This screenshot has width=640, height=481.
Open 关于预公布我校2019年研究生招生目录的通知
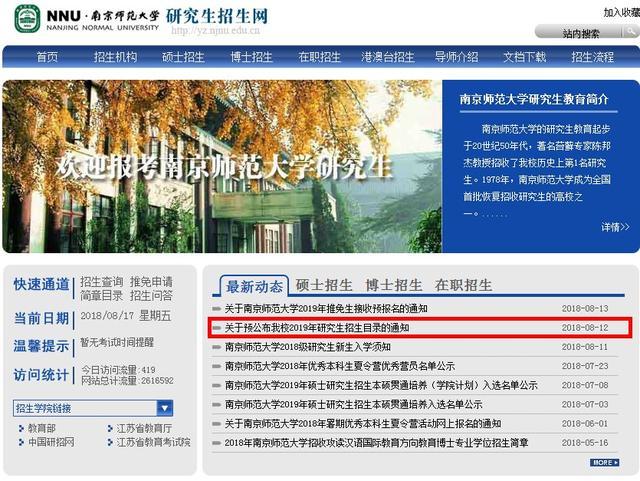point(317,328)
